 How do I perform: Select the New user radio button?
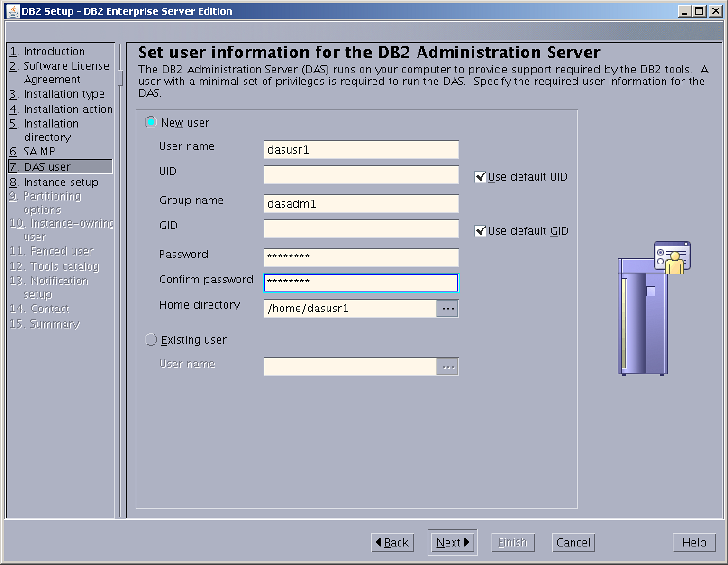[x=151, y=122]
